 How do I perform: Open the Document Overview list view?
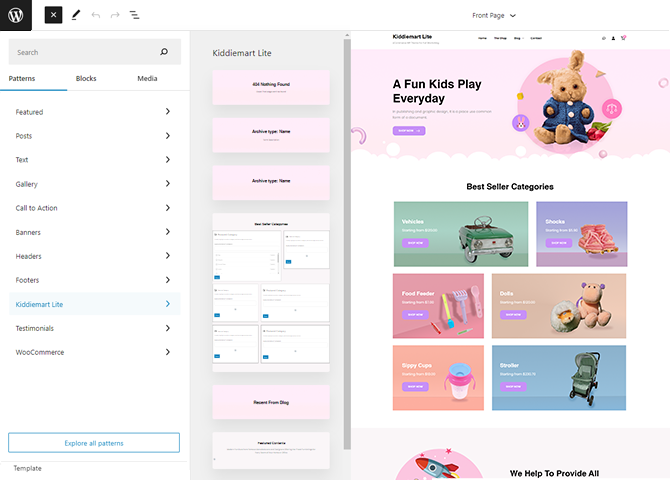tap(135, 15)
